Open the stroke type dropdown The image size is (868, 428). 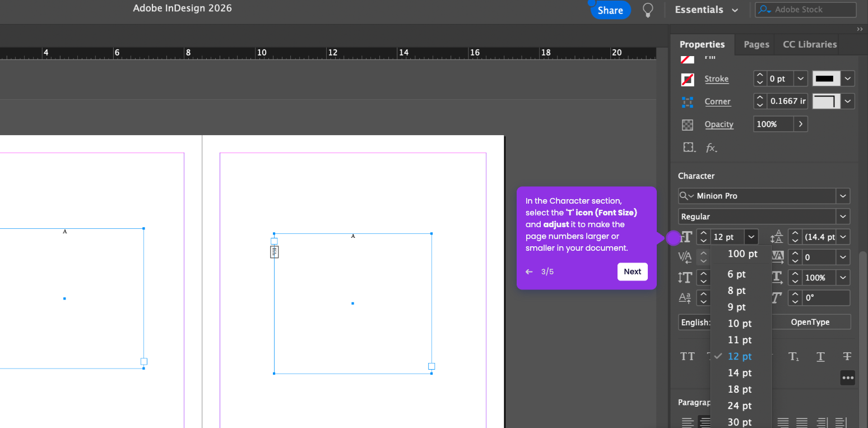[848, 79]
